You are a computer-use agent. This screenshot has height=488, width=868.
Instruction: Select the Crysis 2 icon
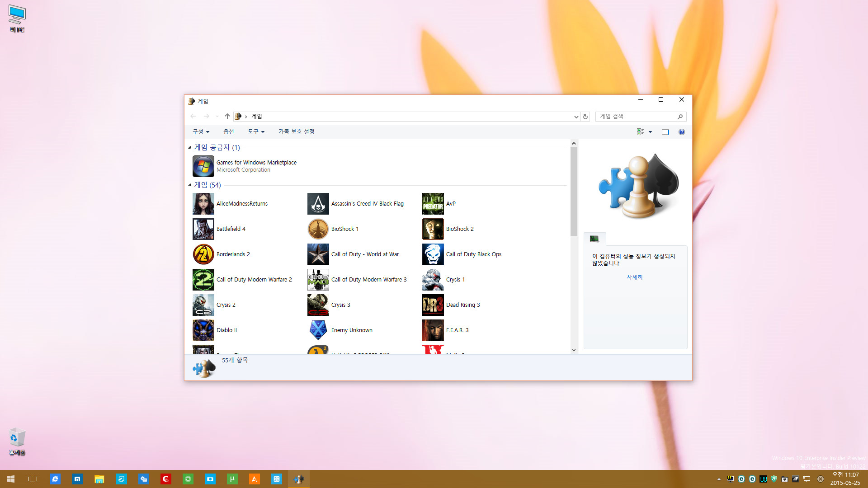coord(203,305)
